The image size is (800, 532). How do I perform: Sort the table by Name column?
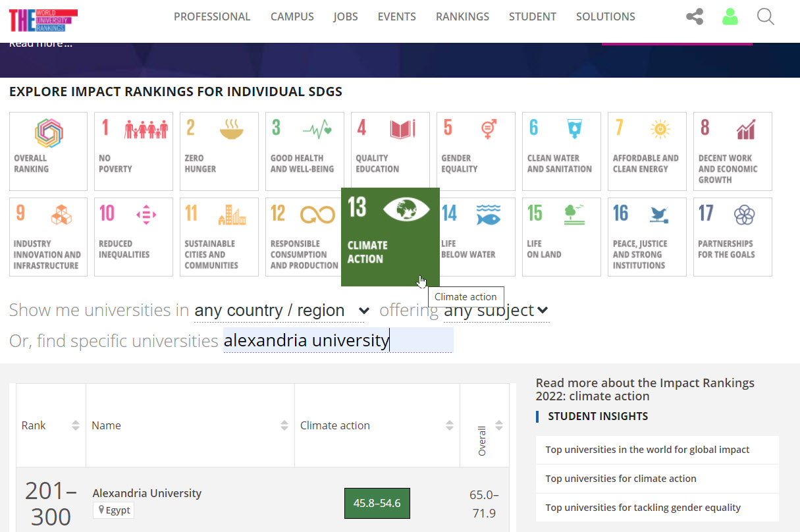284,425
